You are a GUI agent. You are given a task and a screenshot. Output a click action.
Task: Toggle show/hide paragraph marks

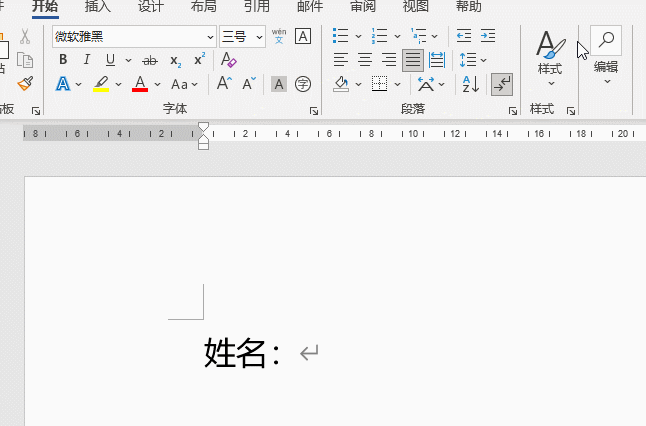(x=502, y=84)
